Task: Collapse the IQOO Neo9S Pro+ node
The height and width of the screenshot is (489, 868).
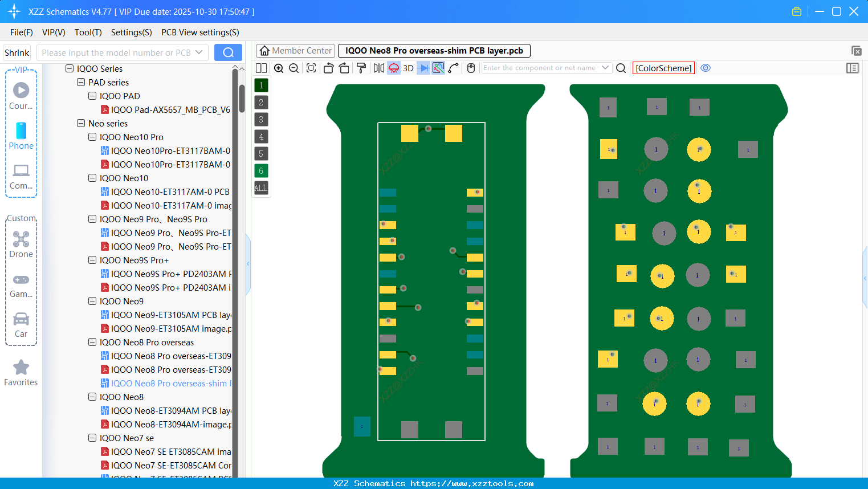Action: point(92,260)
